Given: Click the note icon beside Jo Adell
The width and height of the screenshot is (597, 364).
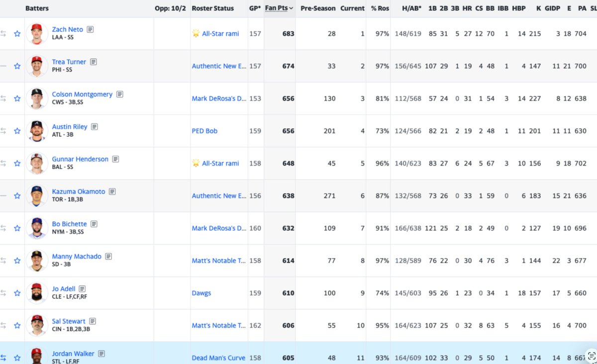Looking at the screenshot, I should pyautogui.click(x=83, y=289).
